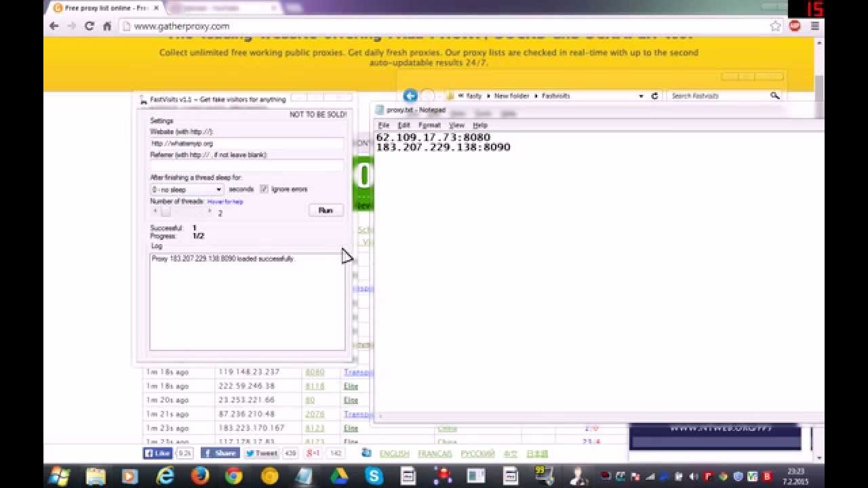The width and height of the screenshot is (868, 488).
Task: Click IP 222.59.246.38 in proxy table
Action: 246,386
